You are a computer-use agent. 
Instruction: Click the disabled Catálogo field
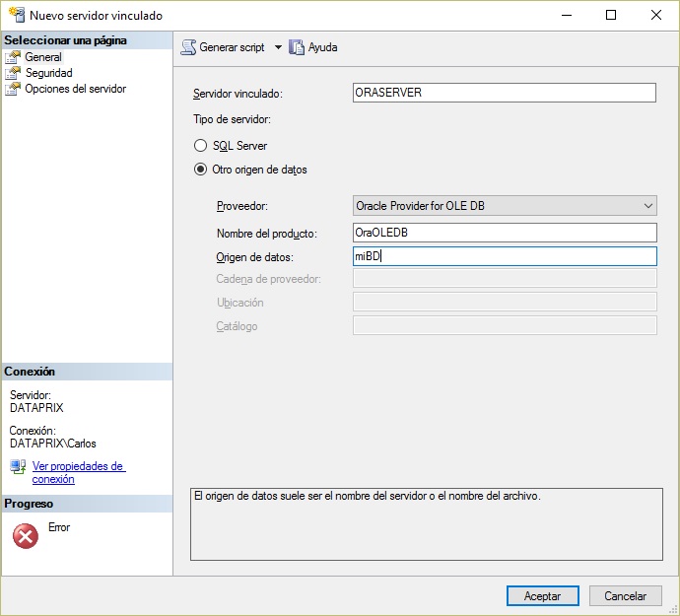505,325
